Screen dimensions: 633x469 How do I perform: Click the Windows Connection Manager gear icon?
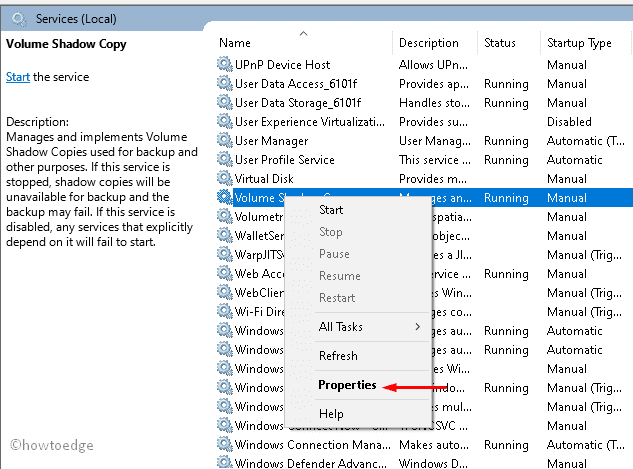[224, 445]
